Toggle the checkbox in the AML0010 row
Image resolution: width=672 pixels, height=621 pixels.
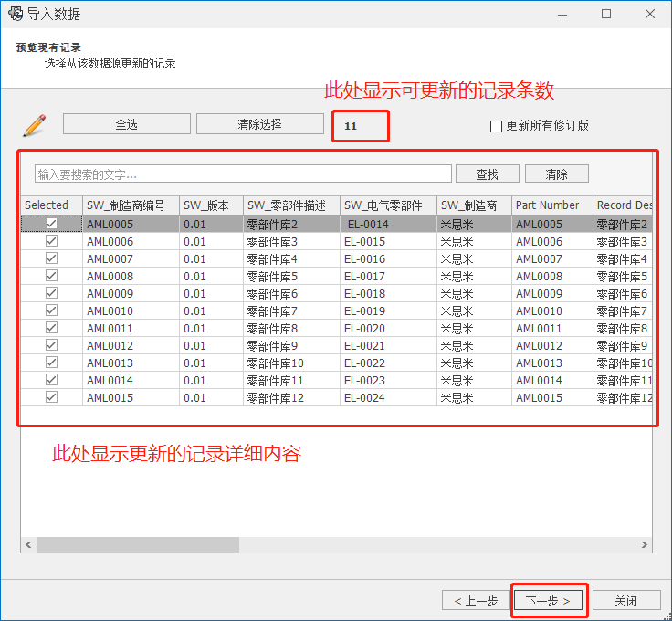click(x=52, y=310)
